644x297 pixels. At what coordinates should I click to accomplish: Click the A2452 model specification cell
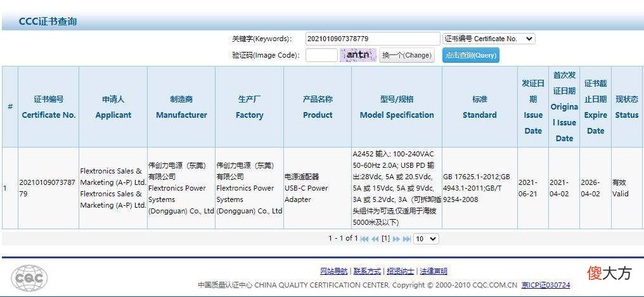397,188
